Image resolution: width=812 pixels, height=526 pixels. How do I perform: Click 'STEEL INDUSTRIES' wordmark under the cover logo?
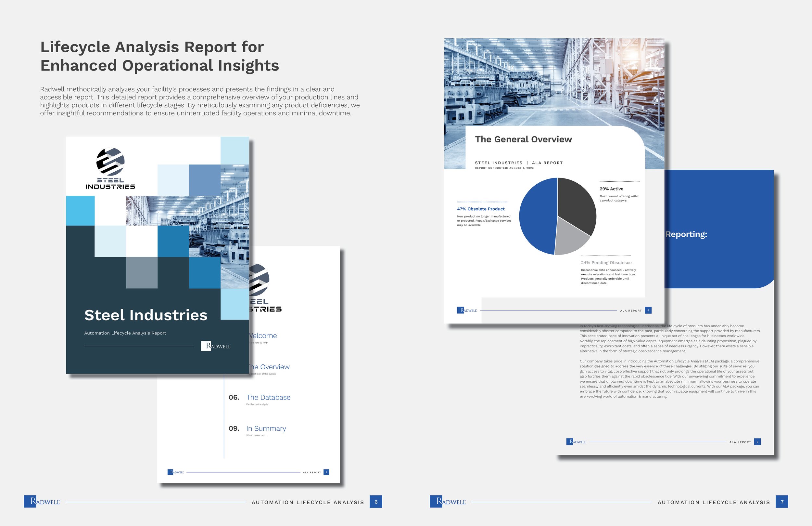click(110, 183)
